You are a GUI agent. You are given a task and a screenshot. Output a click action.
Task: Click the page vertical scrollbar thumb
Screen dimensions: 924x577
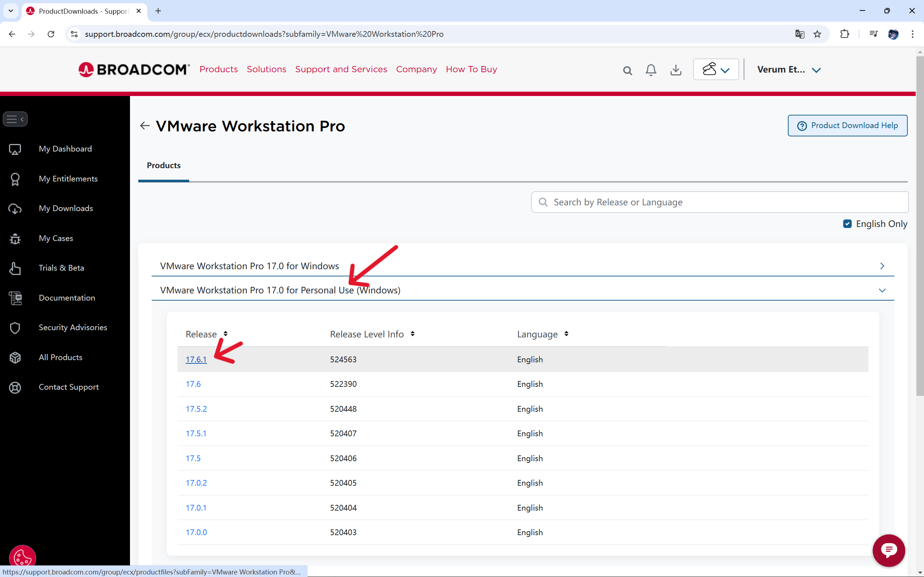919,225
